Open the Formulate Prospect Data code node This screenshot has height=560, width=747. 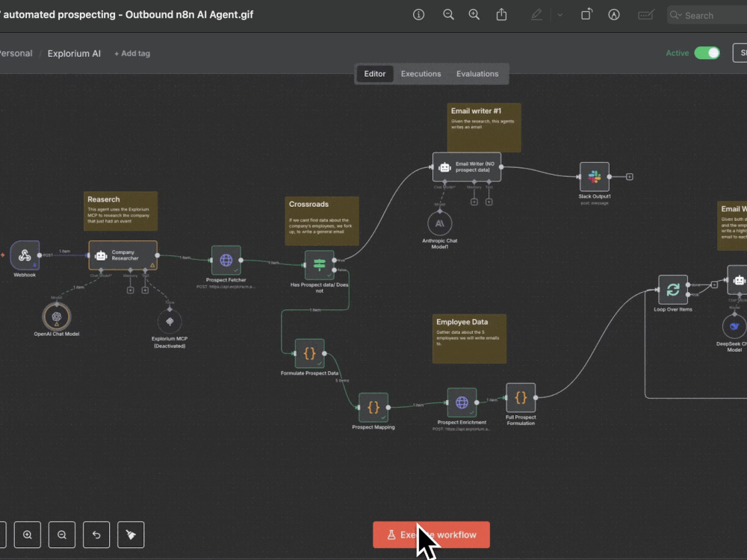pos(310,353)
